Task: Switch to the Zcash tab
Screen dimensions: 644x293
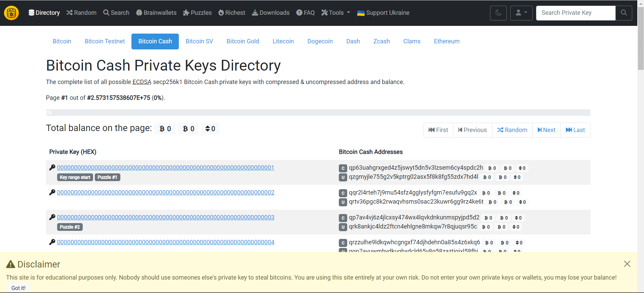Action: (381, 41)
